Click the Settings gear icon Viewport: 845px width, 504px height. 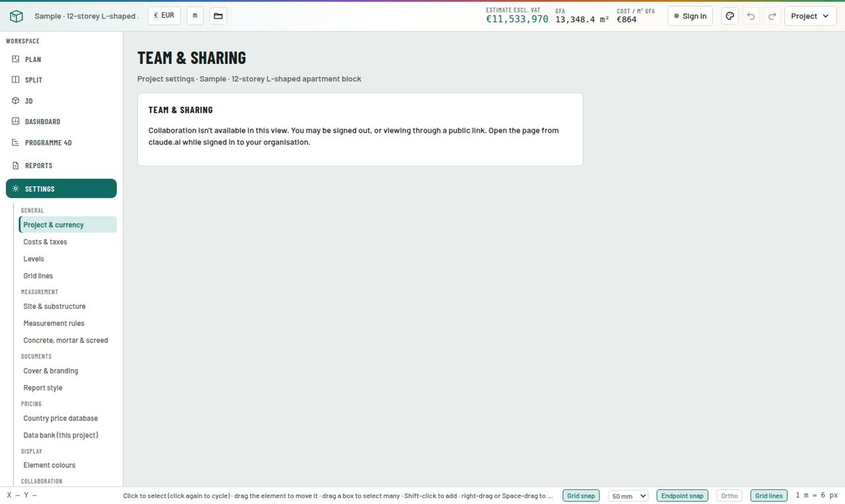tap(16, 189)
